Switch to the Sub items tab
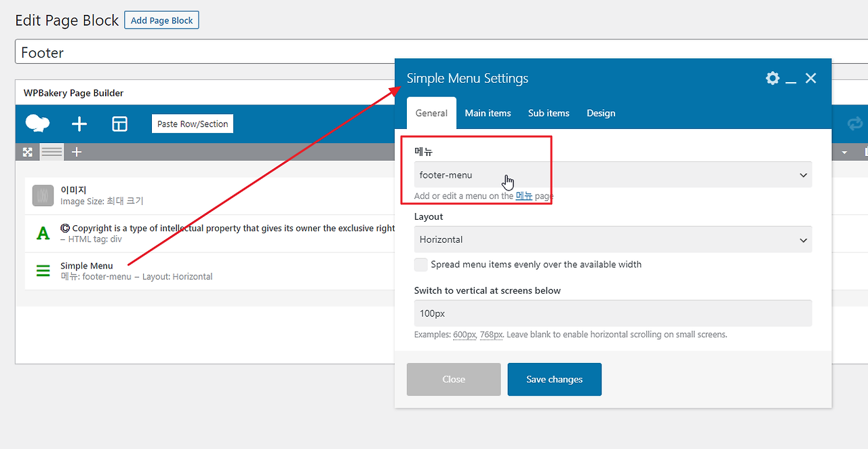868x449 pixels. click(549, 113)
